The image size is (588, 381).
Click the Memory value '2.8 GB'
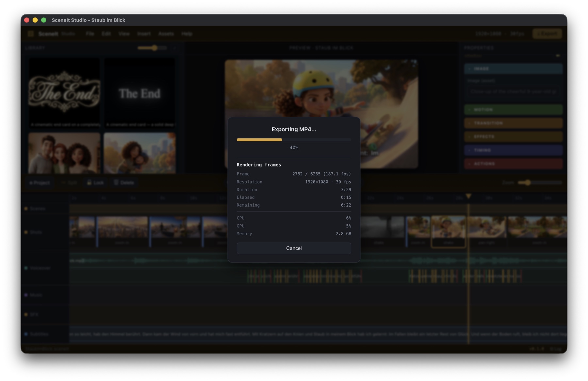coord(343,234)
